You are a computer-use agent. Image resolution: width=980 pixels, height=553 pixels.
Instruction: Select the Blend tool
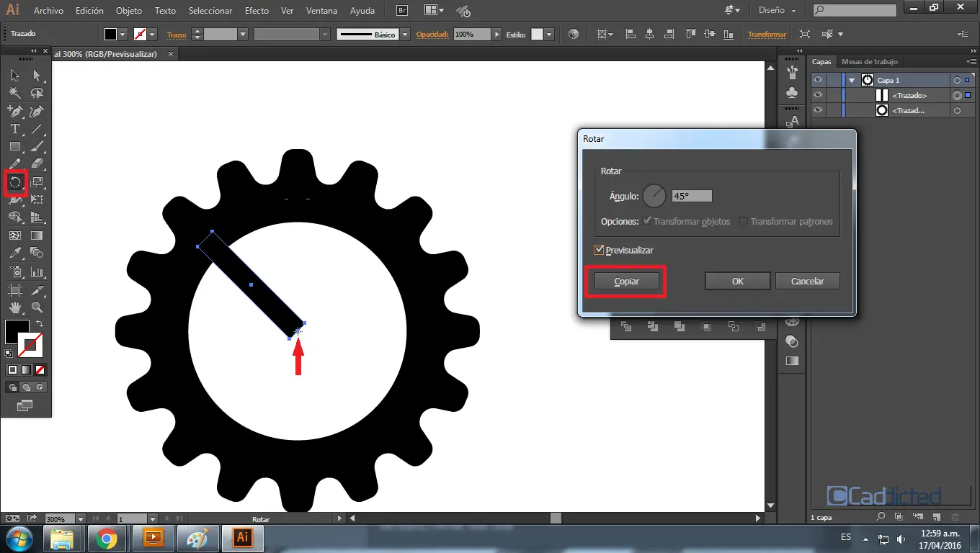point(37,253)
